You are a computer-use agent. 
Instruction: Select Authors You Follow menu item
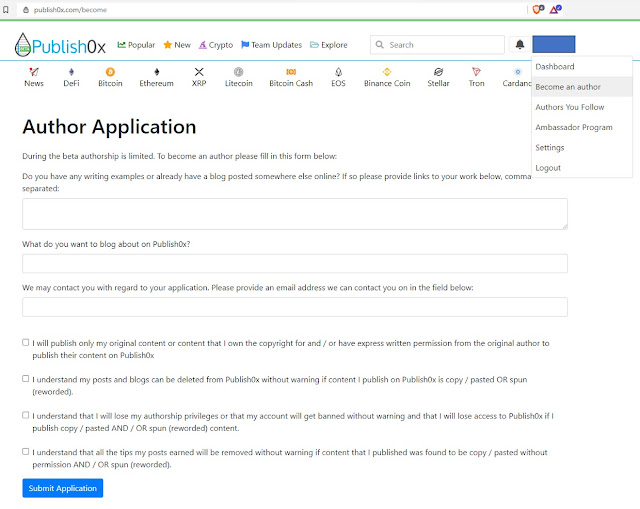(582, 107)
